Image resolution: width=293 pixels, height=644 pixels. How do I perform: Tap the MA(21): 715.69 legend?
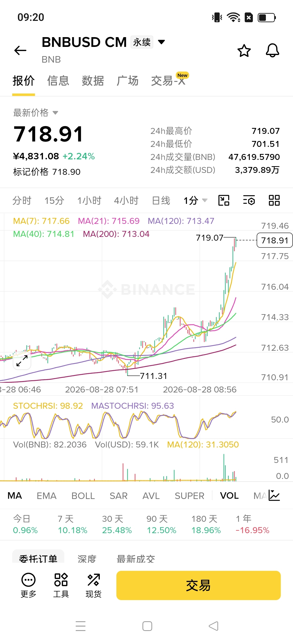[109, 221]
